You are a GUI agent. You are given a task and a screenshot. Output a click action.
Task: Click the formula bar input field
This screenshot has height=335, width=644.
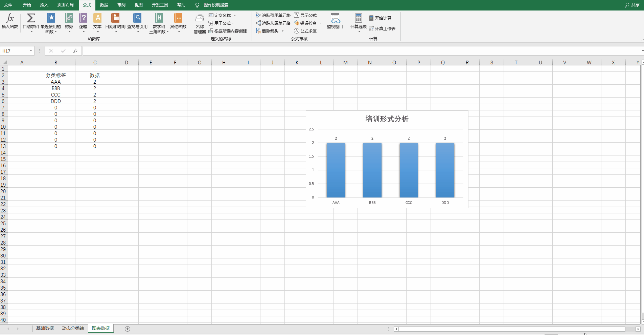(361, 51)
